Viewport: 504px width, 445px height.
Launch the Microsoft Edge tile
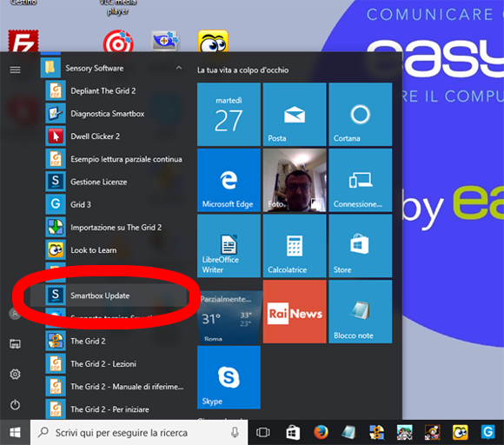coord(229,180)
